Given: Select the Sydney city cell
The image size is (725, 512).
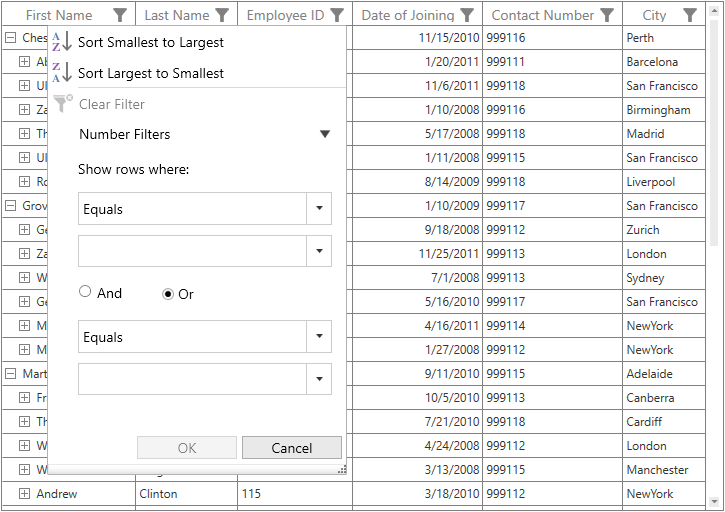Looking at the screenshot, I should click(x=664, y=278).
